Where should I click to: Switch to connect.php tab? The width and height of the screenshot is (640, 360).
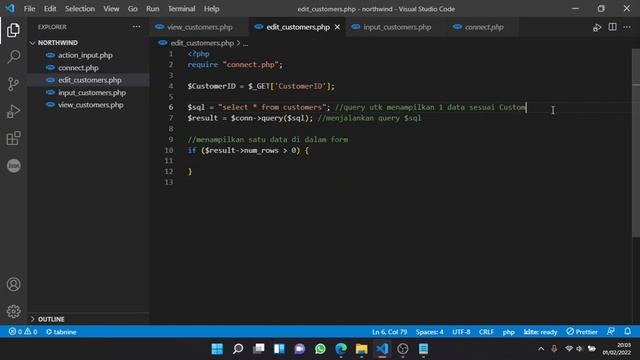(x=484, y=27)
